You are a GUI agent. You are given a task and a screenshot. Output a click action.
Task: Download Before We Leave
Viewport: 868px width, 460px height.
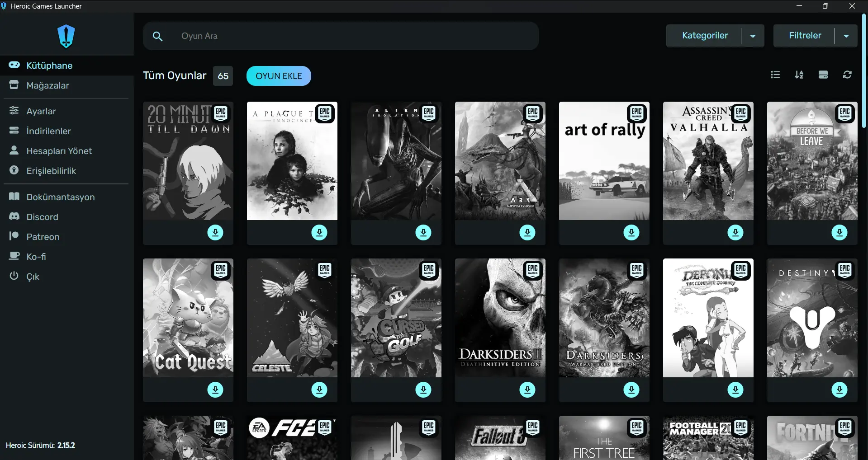pyautogui.click(x=840, y=232)
